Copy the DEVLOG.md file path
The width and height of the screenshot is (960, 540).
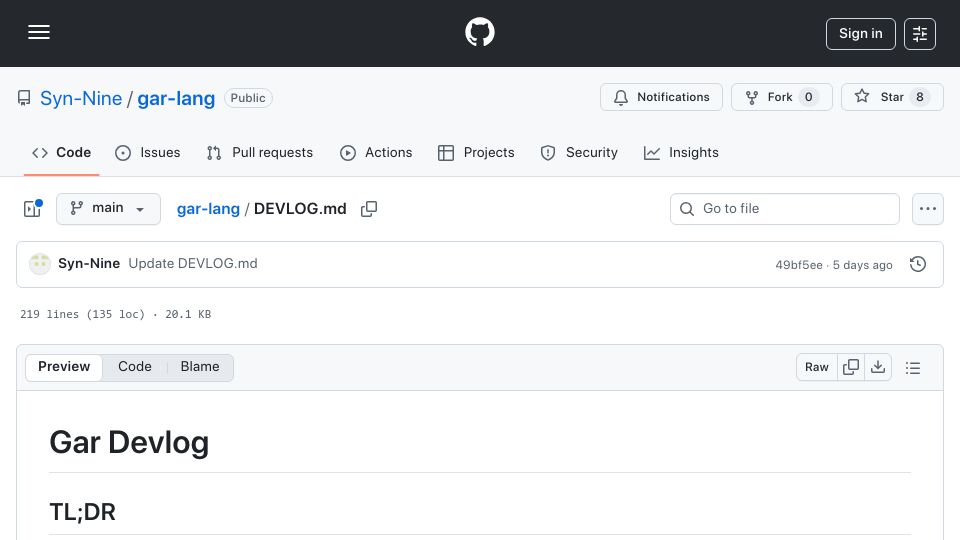[369, 209]
